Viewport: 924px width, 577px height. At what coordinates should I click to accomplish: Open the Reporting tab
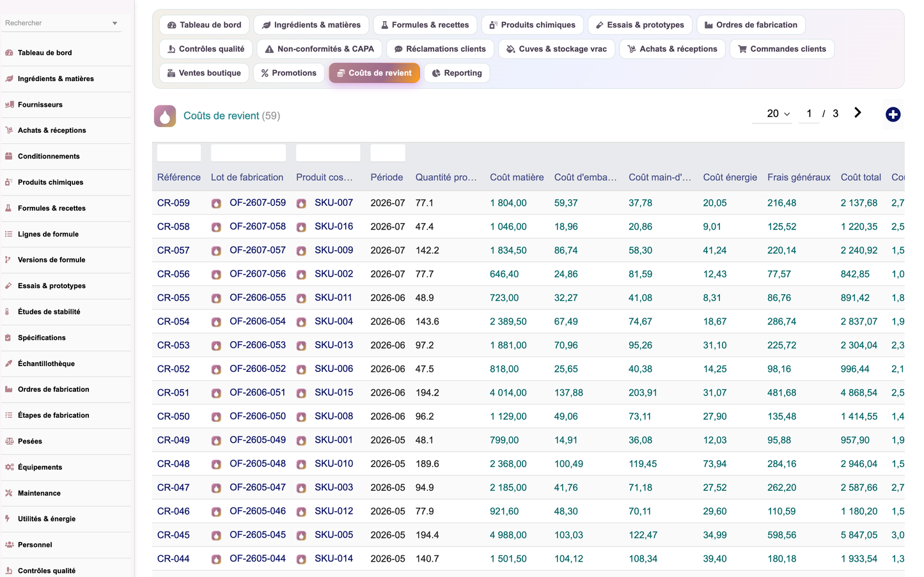coord(457,73)
